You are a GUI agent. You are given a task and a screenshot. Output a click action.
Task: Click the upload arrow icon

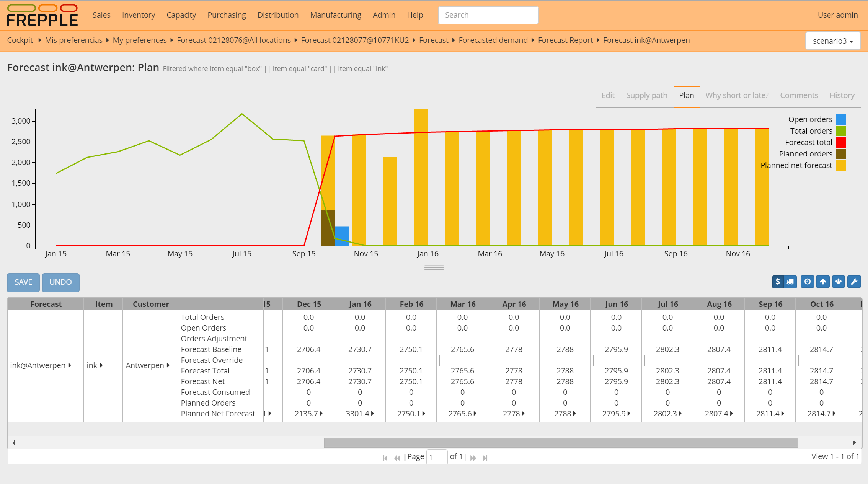tap(823, 282)
